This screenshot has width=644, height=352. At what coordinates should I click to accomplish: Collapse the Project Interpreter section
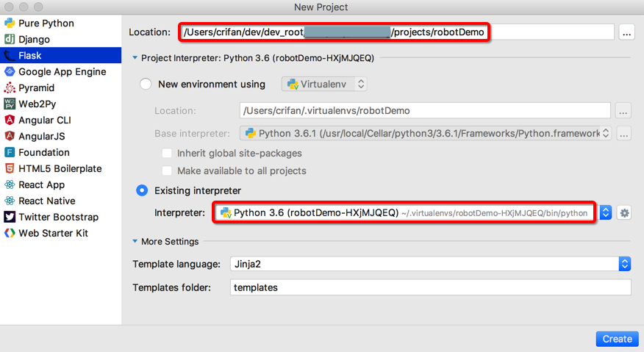point(135,58)
